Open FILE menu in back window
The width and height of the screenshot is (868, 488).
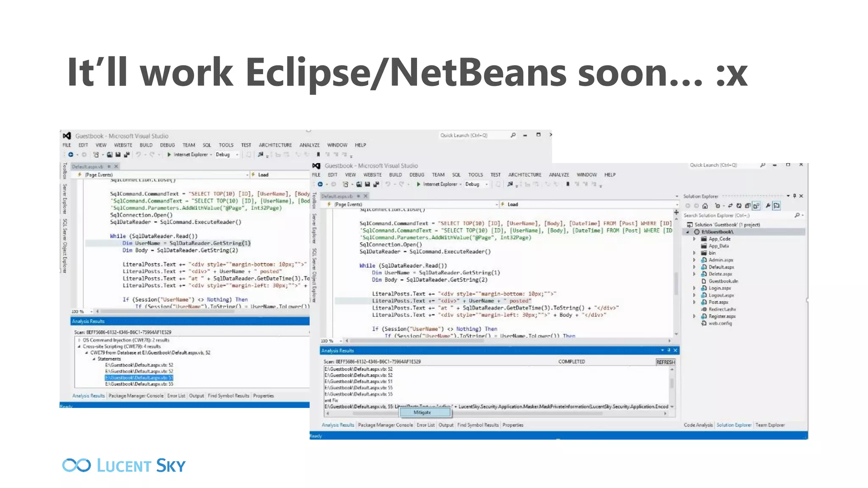pos(67,145)
